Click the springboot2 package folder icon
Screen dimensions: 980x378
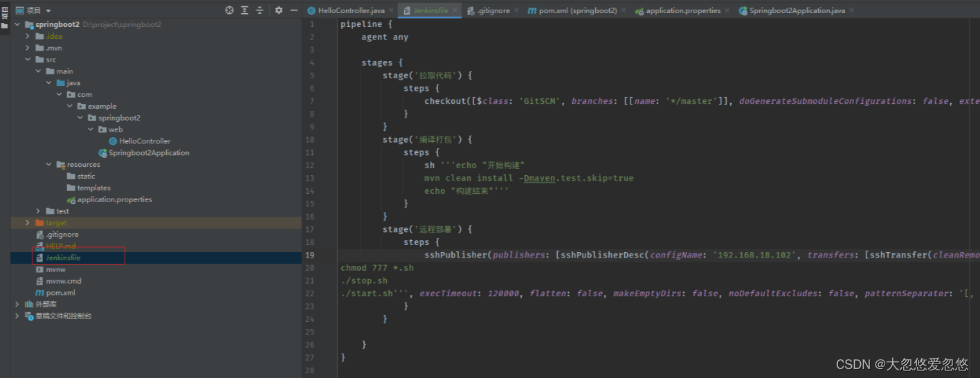[x=91, y=118]
